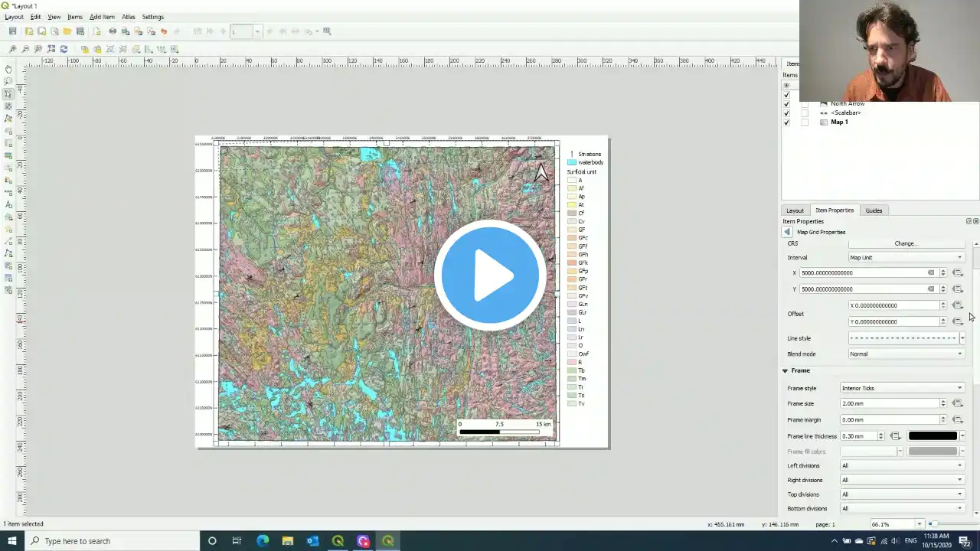Toggle visibility checkbox for North Arrow
Screen dimensions: 980x551
(786, 104)
